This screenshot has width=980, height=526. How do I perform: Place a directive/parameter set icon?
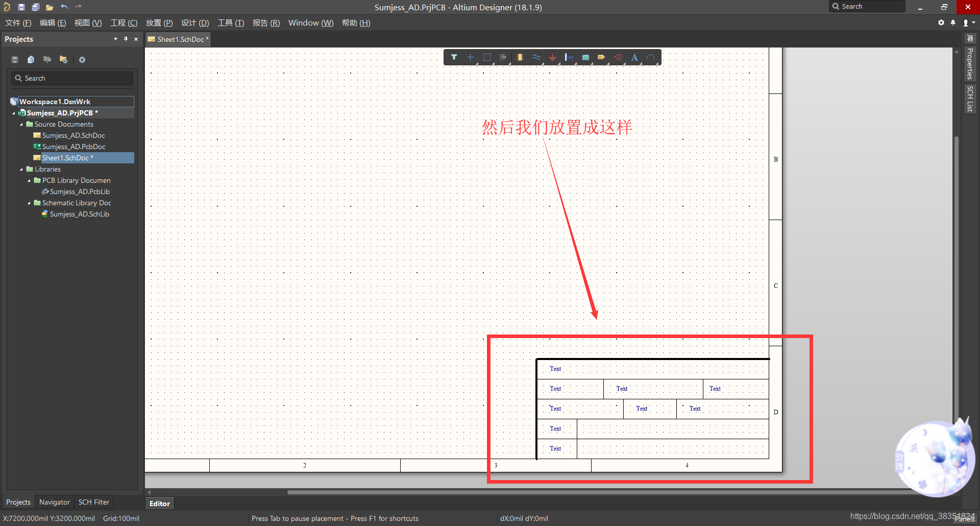(x=619, y=57)
